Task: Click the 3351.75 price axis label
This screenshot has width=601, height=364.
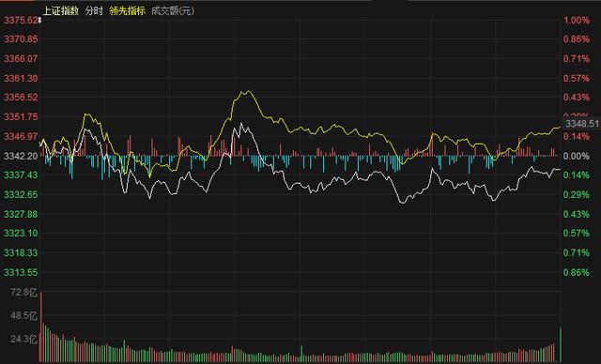Action: [21, 116]
